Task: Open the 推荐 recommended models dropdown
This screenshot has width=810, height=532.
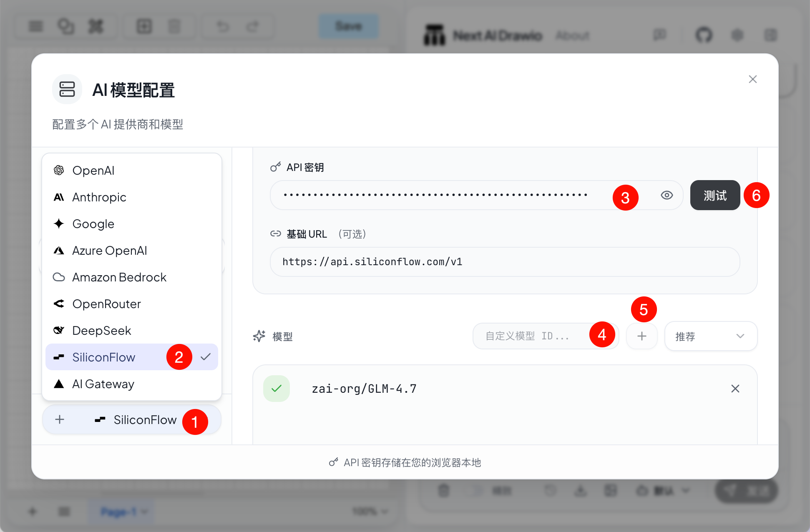Action: (710, 336)
